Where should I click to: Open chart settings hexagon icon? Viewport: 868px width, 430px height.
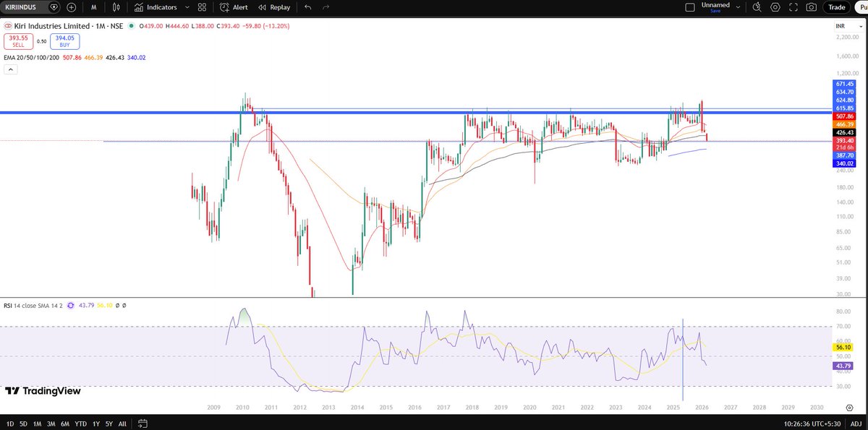coord(775,7)
